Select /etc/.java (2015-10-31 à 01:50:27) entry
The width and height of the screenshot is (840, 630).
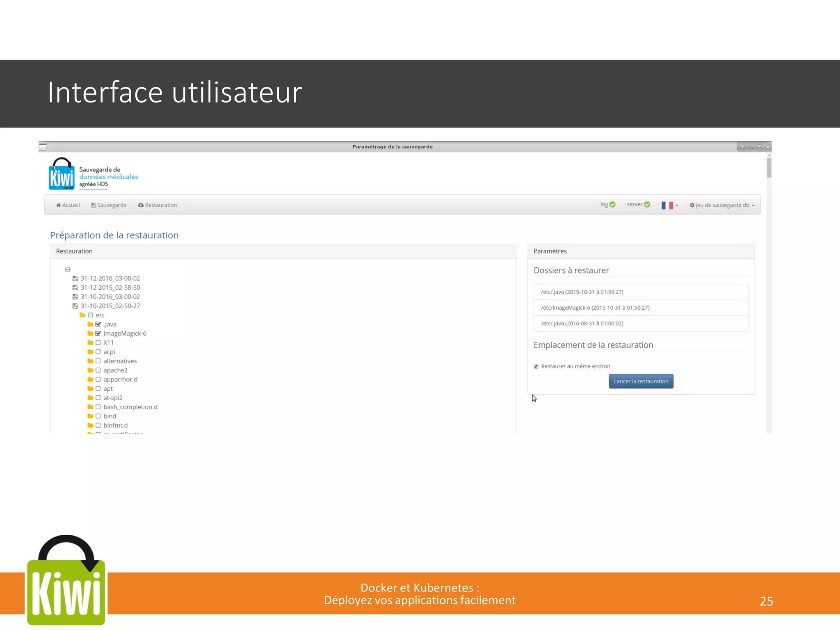641,292
